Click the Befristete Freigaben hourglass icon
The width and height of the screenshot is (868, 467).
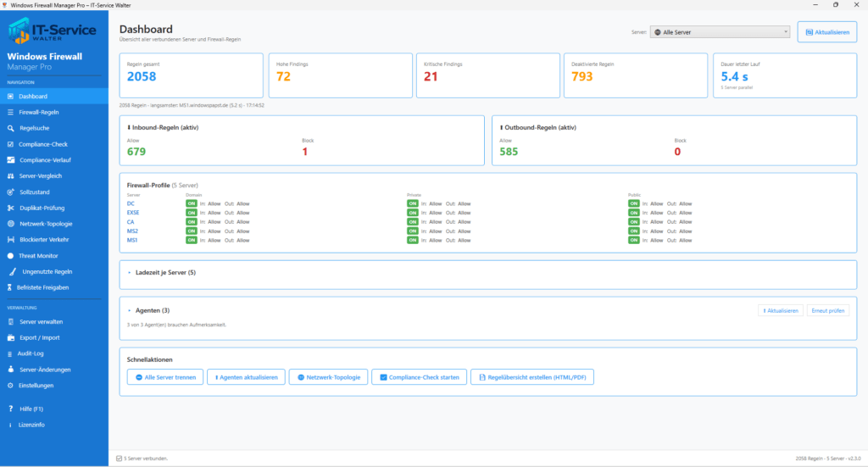pyautogui.click(x=9, y=287)
